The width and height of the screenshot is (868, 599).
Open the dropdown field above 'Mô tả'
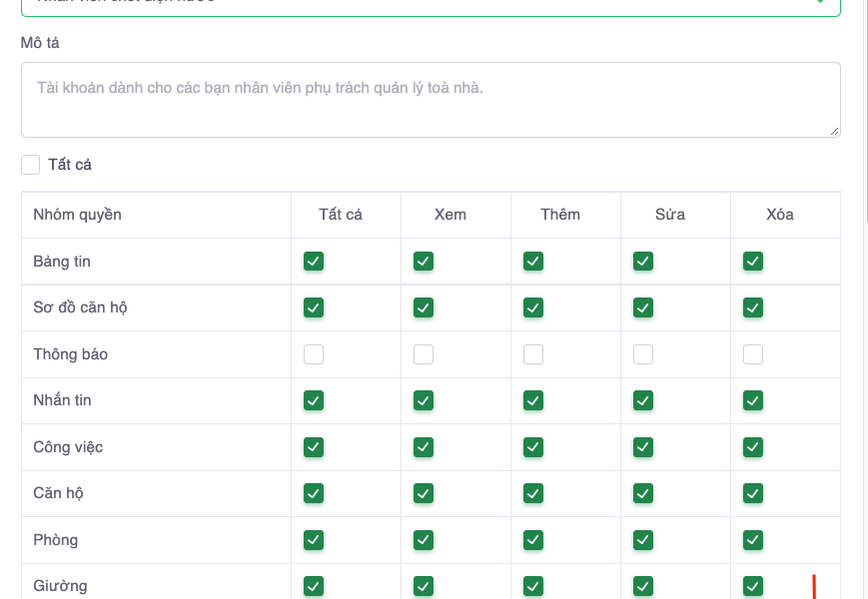pyautogui.click(x=430, y=5)
